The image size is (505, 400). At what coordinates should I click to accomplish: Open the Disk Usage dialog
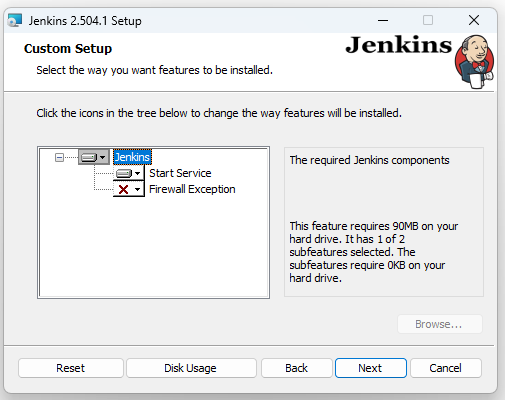click(x=191, y=368)
